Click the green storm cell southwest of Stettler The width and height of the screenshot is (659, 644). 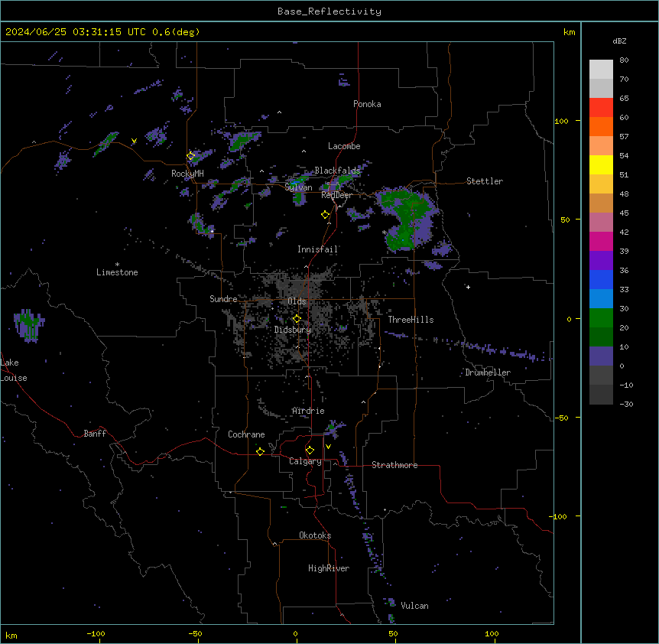407,220
